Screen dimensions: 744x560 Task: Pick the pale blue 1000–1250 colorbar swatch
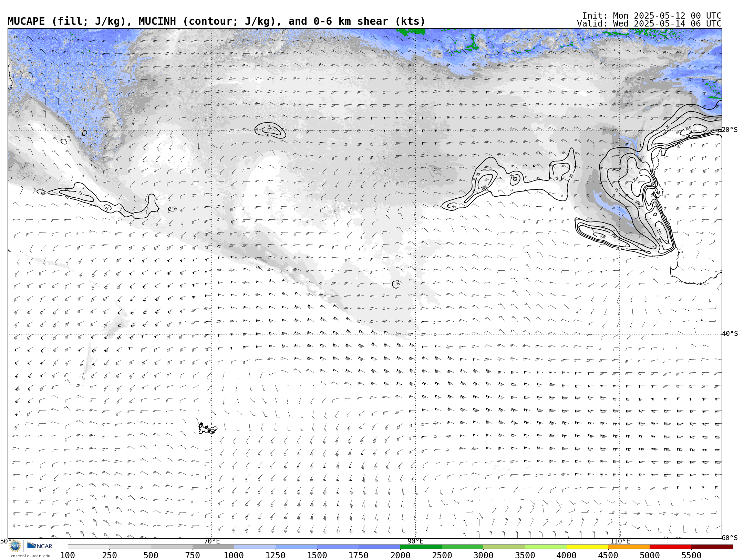[255, 547]
